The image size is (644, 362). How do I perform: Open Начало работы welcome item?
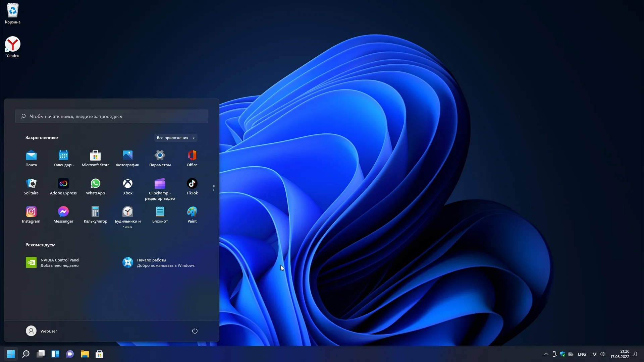(x=158, y=262)
